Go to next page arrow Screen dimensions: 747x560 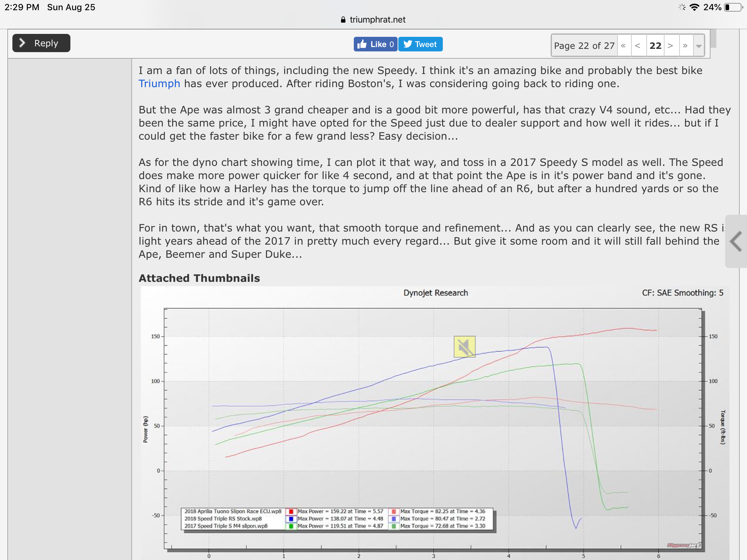(670, 46)
